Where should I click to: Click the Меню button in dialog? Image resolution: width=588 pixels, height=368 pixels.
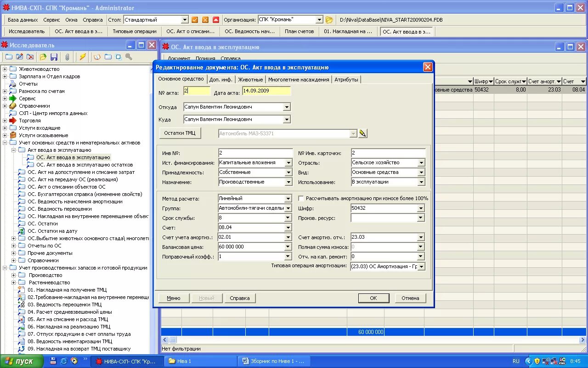[x=174, y=298]
